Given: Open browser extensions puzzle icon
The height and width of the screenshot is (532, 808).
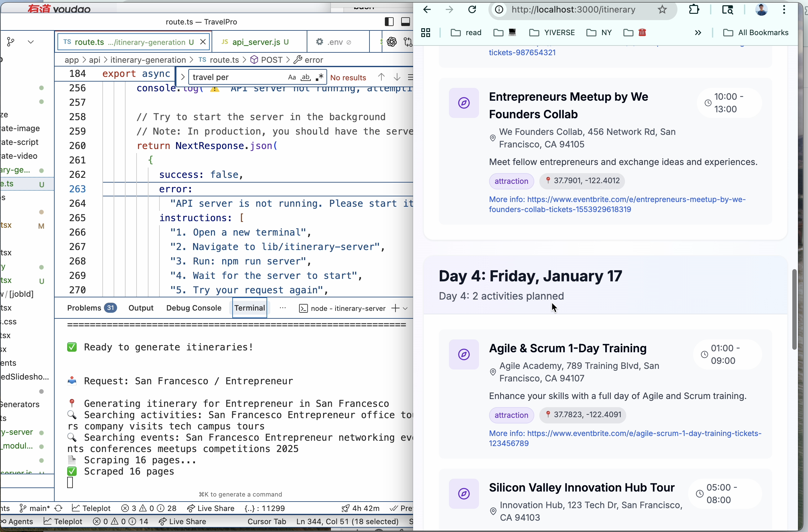Looking at the screenshot, I should coord(694,10).
